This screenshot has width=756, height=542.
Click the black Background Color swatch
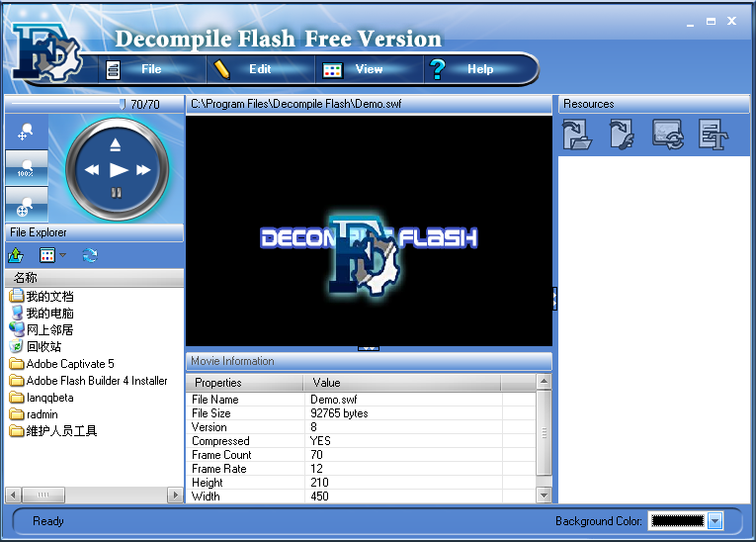click(x=677, y=521)
